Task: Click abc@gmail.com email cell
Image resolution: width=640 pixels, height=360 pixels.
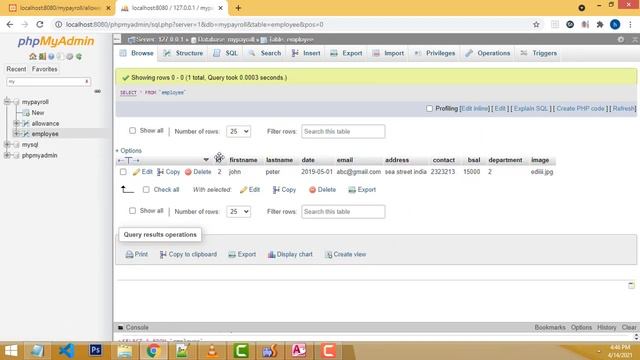Action: point(358,172)
